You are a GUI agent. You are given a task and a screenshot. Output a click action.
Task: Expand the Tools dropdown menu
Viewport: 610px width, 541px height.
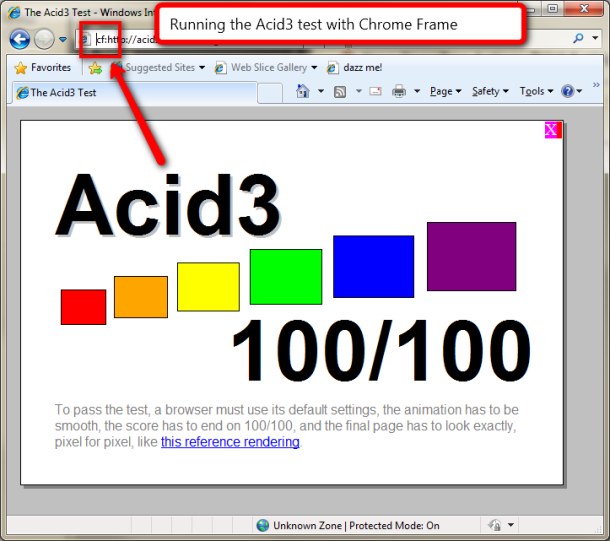tap(536, 92)
